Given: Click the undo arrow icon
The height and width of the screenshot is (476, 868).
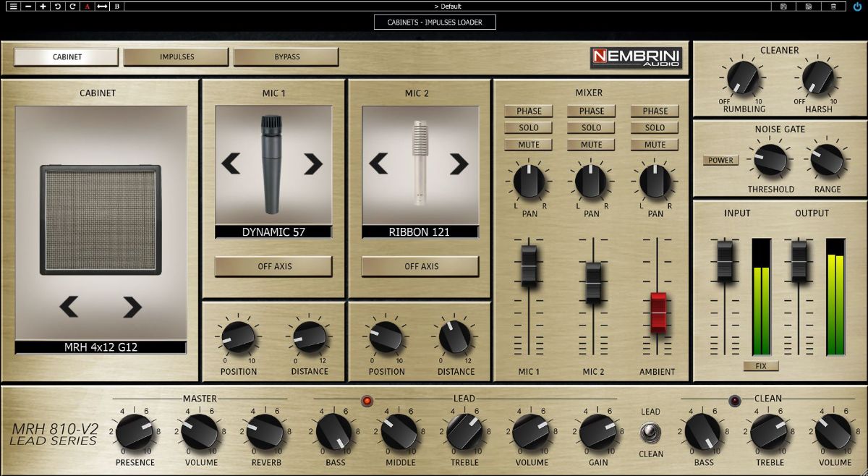Looking at the screenshot, I should point(58,7).
